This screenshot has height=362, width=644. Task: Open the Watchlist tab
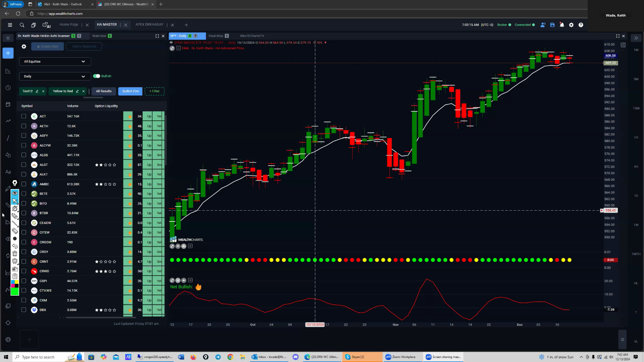click(99, 36)
